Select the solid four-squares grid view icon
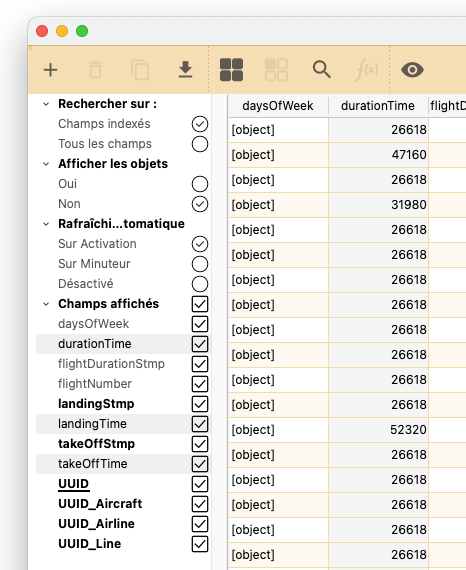The image size is (466, 570). click(x=232, y=70)
